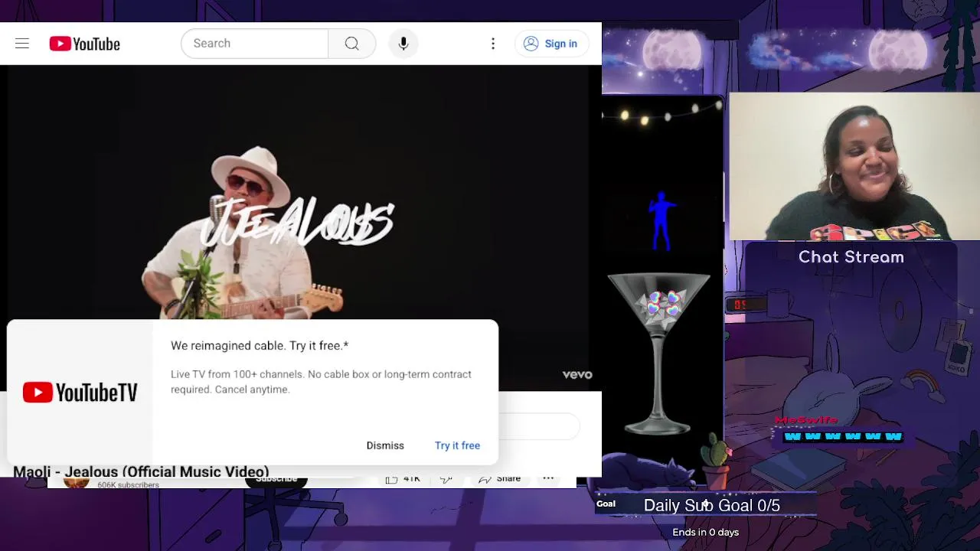
Task: Click the blue dancing figure animation
Action: pyautogui.click(x=661, y=221)
